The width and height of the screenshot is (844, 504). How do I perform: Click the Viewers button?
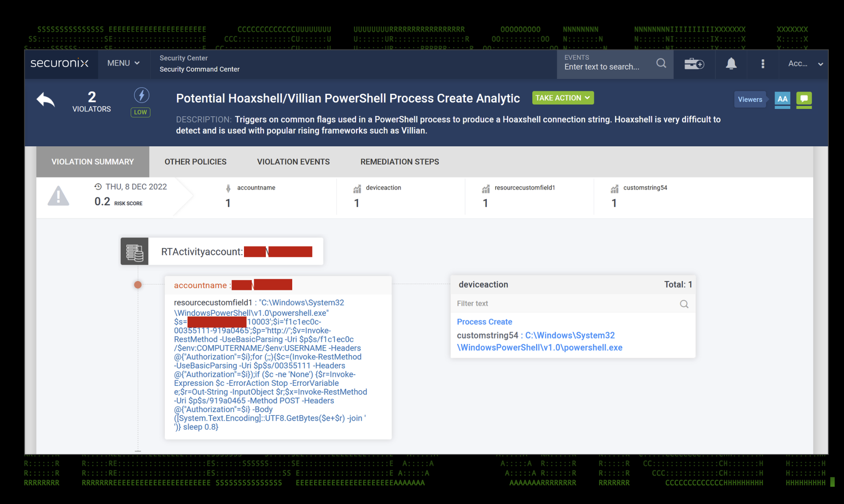point(750,99)
